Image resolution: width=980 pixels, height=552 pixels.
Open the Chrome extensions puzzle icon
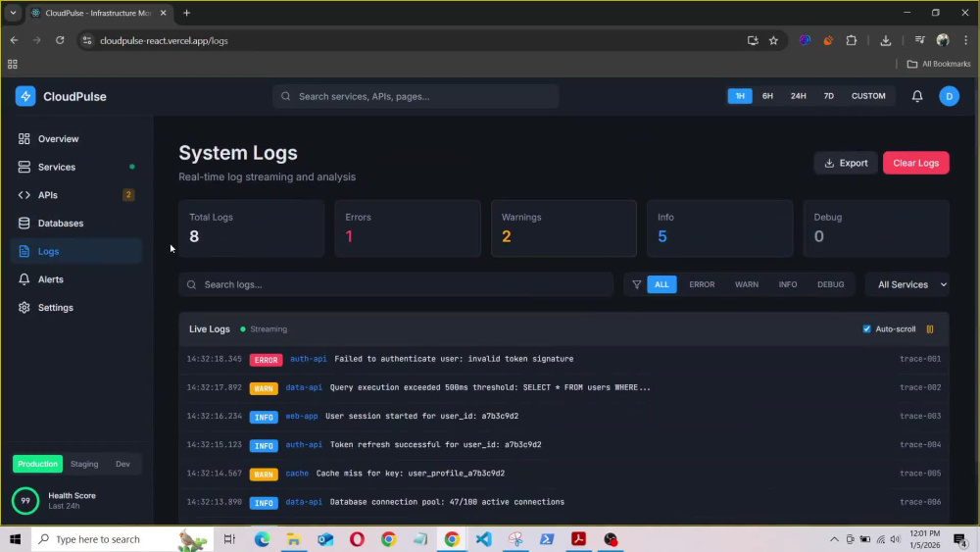(852, 40)
